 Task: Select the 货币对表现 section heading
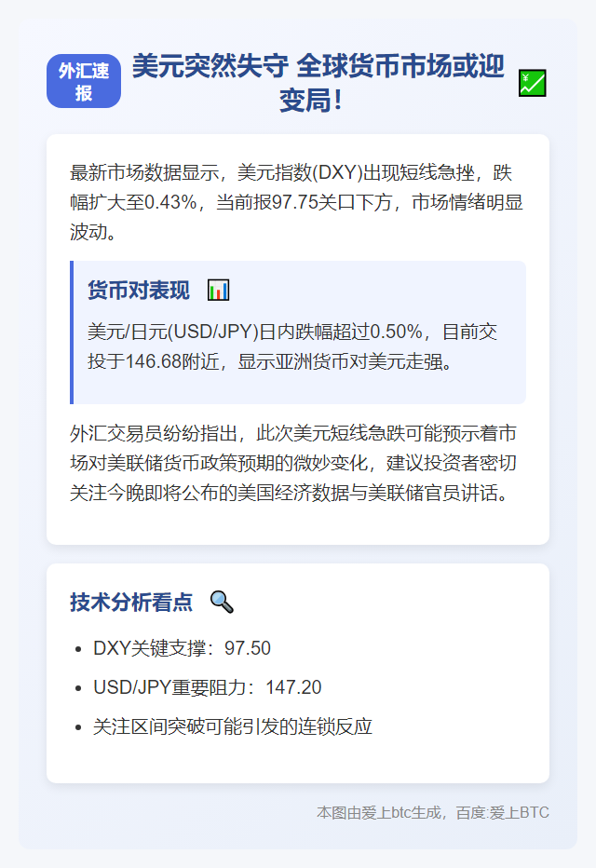[139, 290]
